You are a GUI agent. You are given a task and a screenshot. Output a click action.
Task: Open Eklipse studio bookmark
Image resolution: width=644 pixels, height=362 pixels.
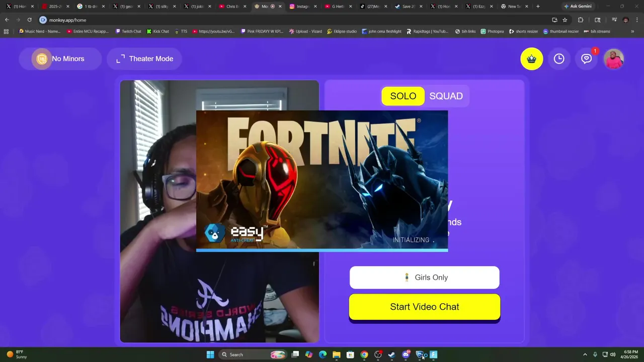point(342,31)
